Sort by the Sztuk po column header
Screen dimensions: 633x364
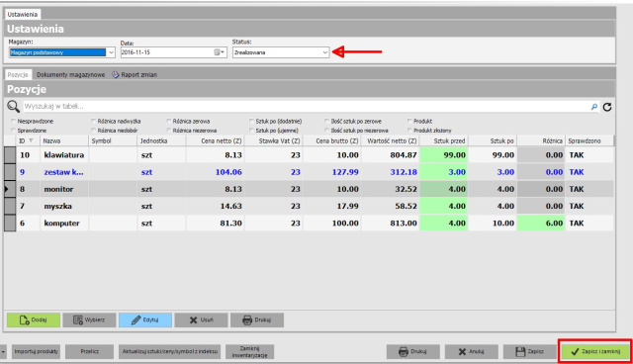(493, 140)
